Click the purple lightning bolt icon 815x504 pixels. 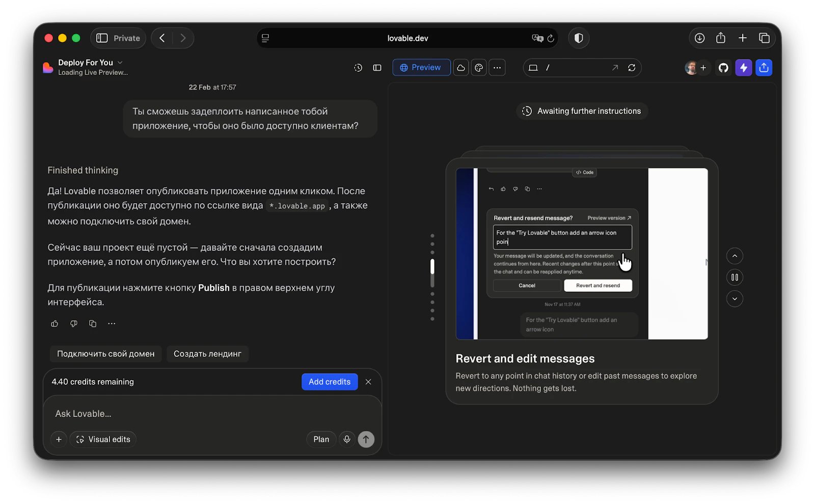744,68
